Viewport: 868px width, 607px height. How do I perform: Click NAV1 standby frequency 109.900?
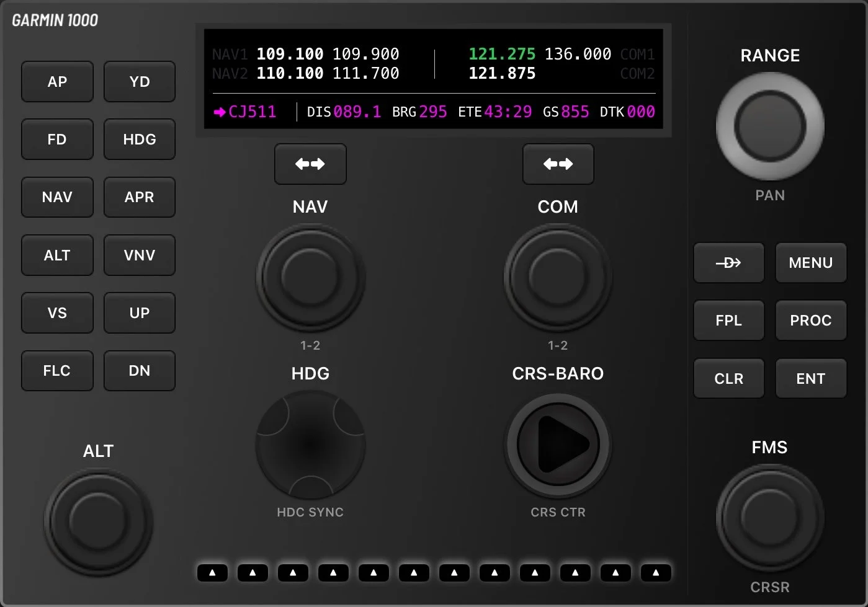click(366, 54)
